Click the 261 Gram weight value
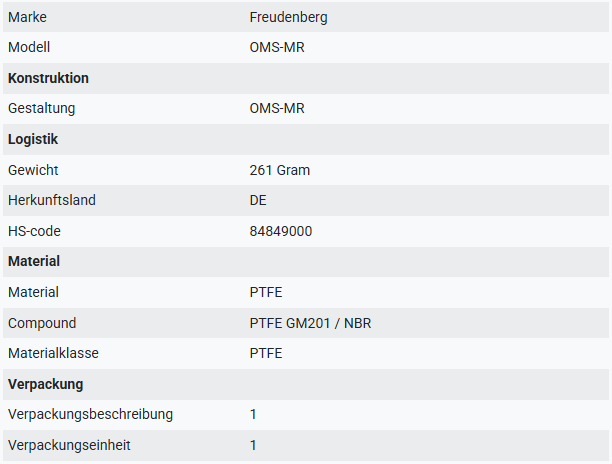 click(x=279, y=170)
